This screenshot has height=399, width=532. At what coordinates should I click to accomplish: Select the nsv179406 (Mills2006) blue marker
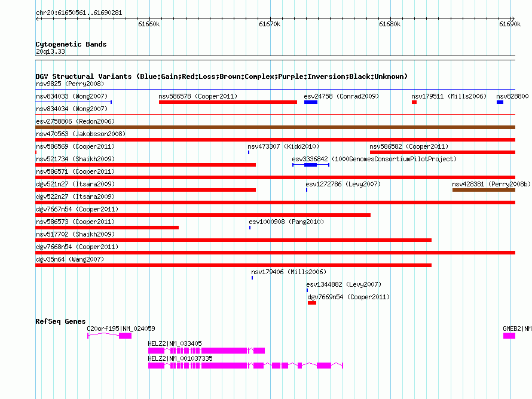click(252, 278)
